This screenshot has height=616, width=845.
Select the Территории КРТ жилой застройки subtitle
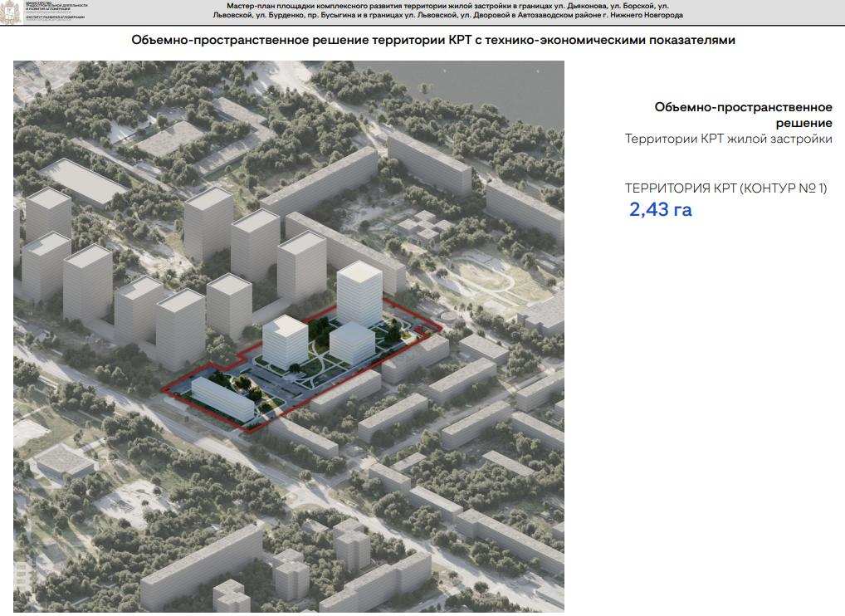[728, 139]
